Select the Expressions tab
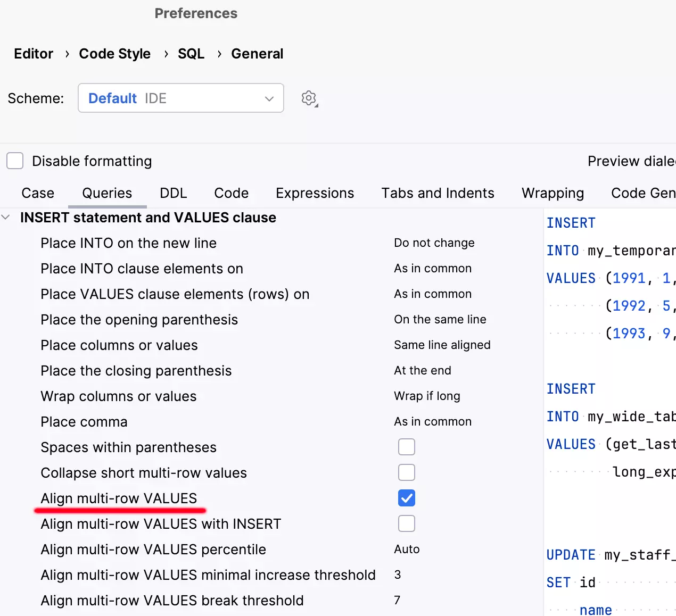 pyautogui.click(x=315, y=193)
